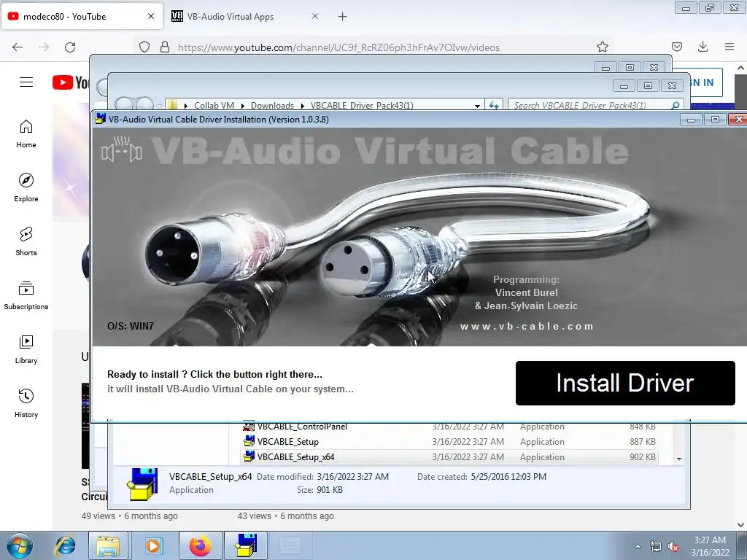This screenshot has width=747, height=560.
Task: Open YouTube Shorts
Action: click(26, 241)
